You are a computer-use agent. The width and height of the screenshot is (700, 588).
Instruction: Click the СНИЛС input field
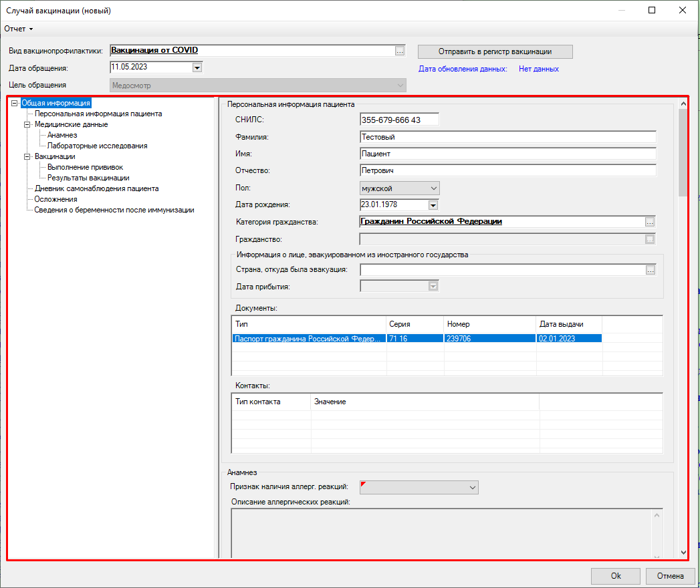click(x=399, y=120)
